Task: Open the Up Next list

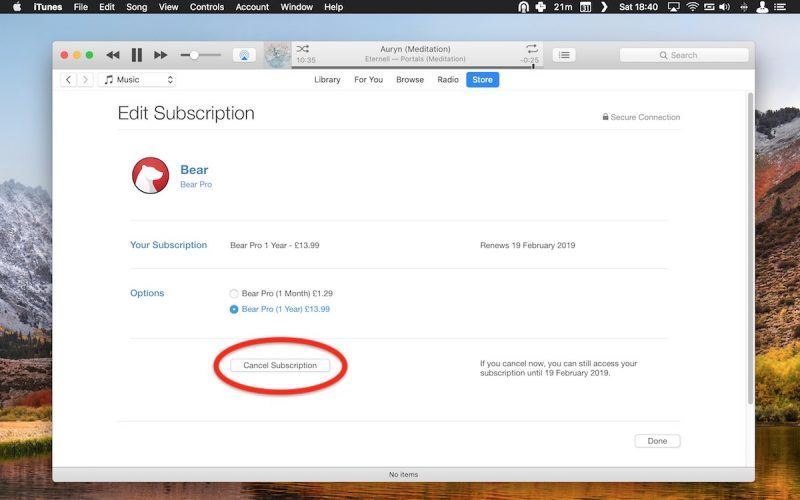Action: click(564, 55)
